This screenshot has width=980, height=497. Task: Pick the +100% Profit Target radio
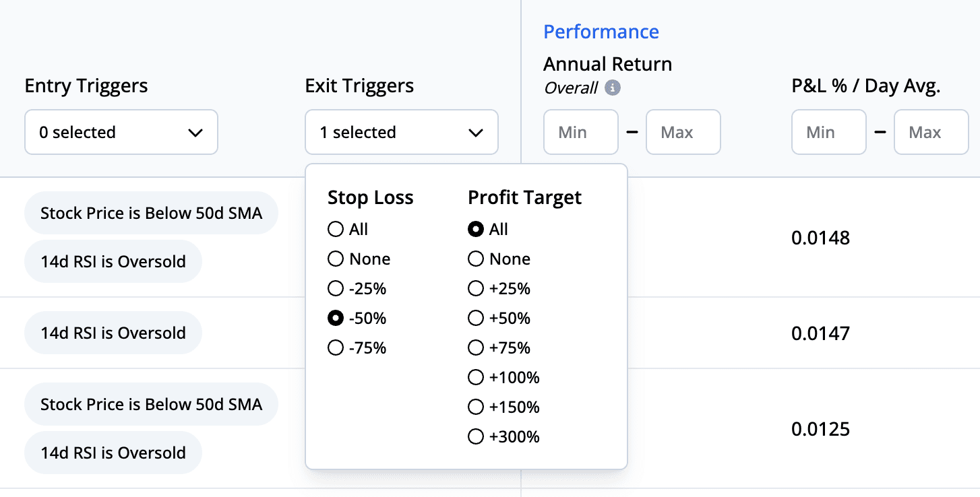(476, 378)
